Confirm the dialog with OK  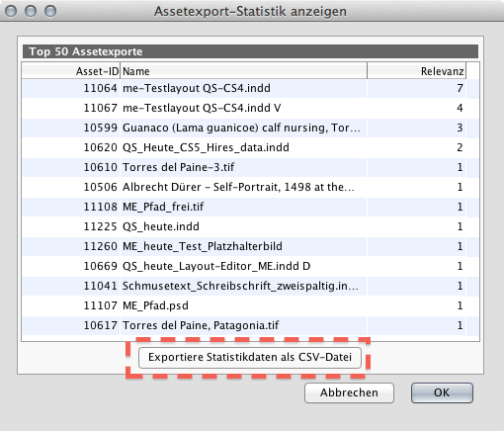pyautogui.click(x=442, y=392)
